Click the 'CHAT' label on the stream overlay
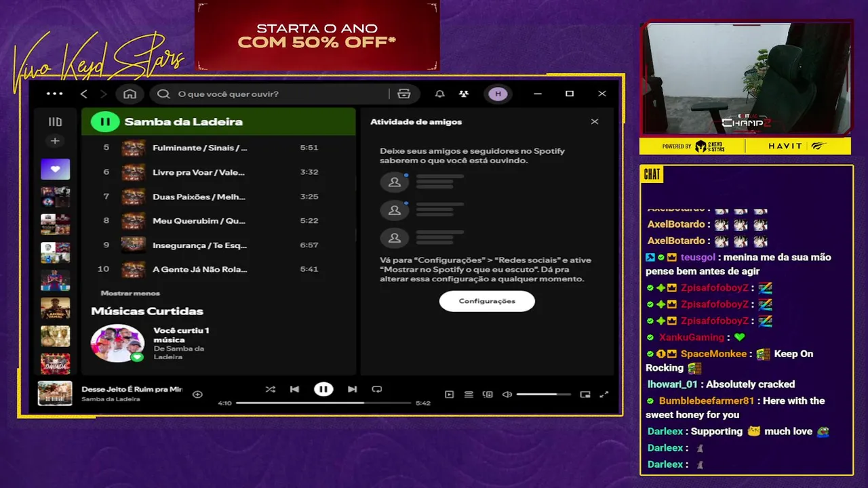The height and width of the screenshot is (488, 868). [x=652, y=174]
